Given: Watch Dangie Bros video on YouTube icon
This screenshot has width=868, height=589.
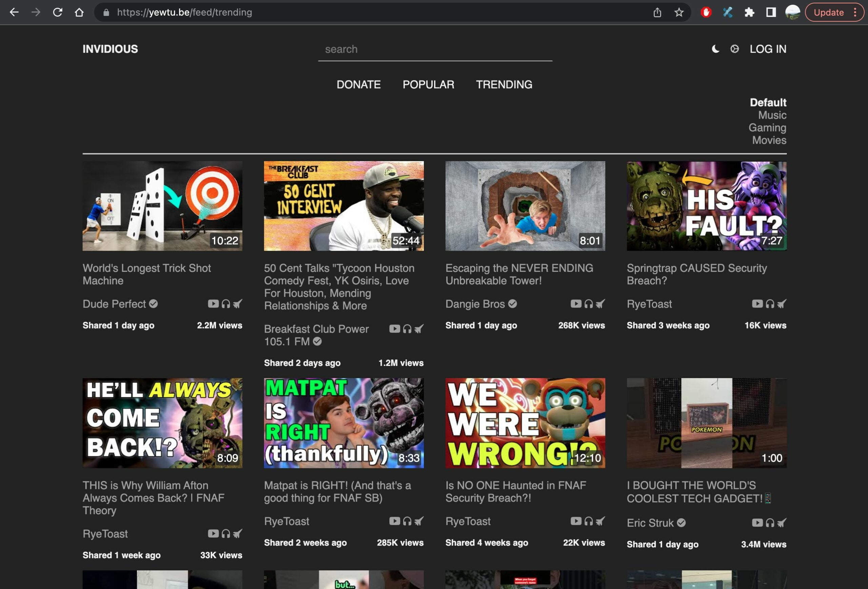Looking at the screenshot, I should pos(576,303).
